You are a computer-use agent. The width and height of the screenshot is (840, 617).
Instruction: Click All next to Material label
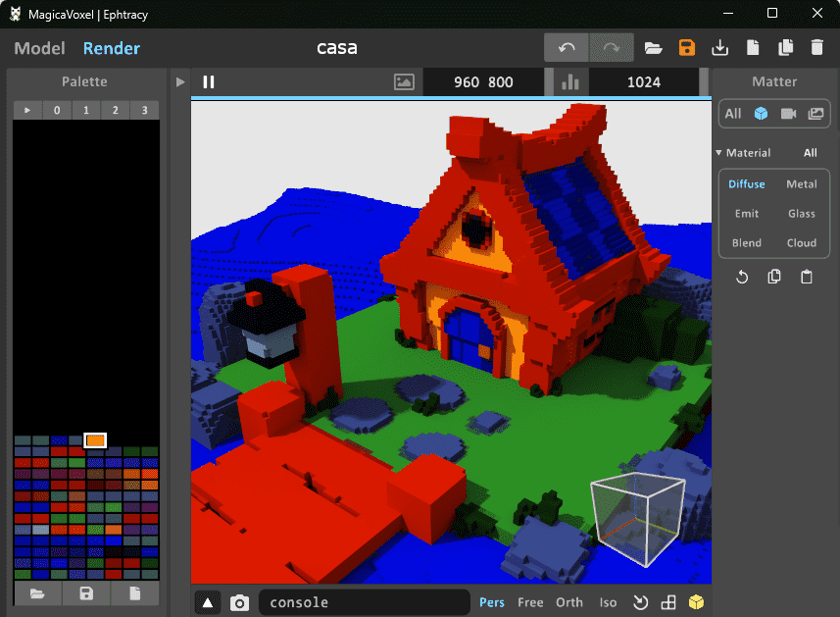[810, 153]
